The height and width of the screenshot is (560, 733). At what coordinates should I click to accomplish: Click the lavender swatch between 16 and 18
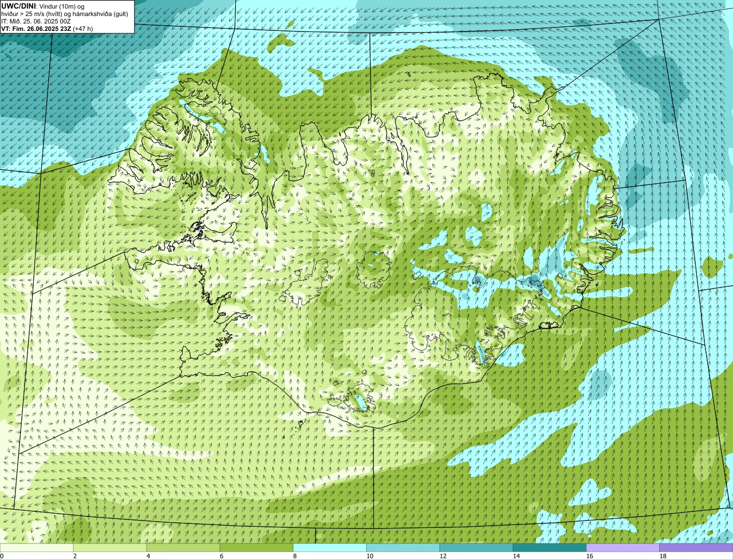pos(623,548)
